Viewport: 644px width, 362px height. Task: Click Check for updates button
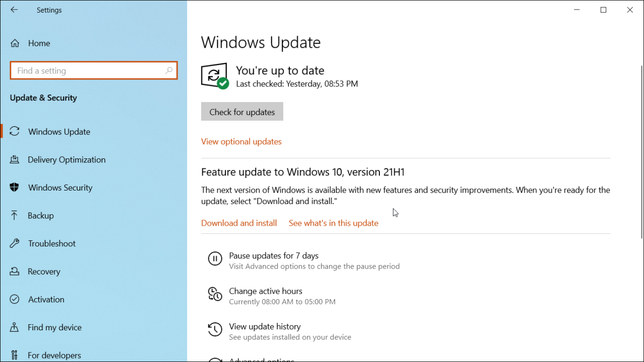[x=242, y=112]
